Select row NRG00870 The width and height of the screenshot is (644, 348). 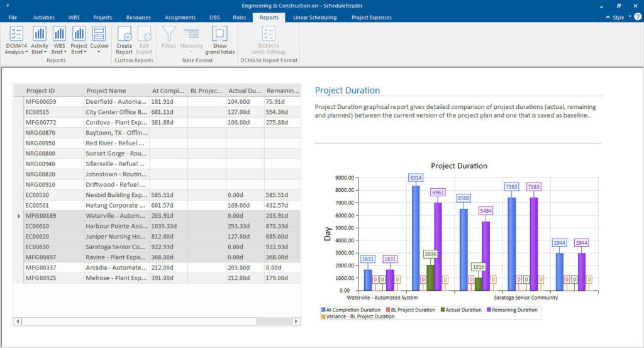click(157, 133)
